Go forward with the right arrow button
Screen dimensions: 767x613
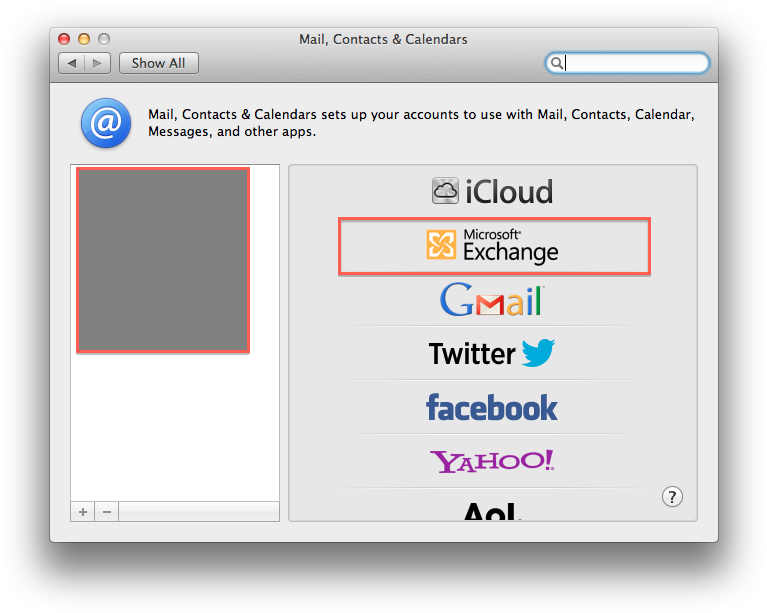[97, 63]
